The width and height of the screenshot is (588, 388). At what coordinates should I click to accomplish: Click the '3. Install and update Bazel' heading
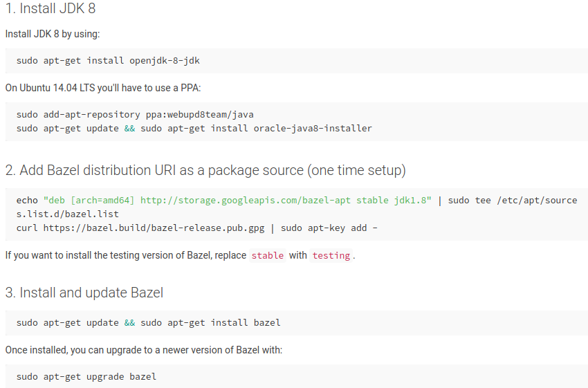click(84, 293)
